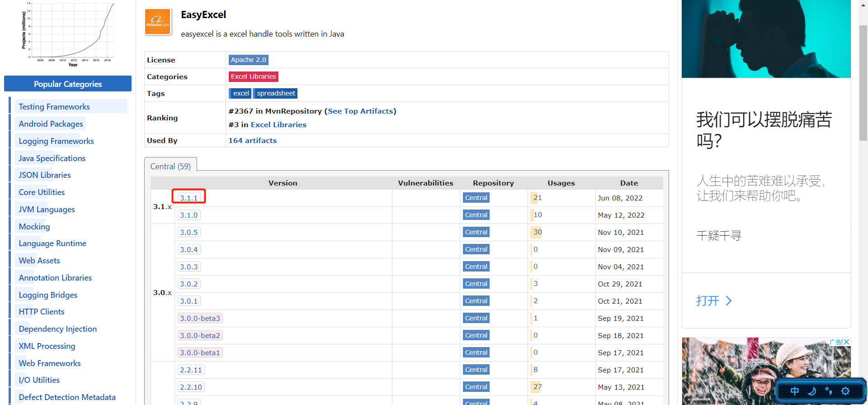Open HTTP Clients category
Screen dimensions: 868x405
click(42, 312)
